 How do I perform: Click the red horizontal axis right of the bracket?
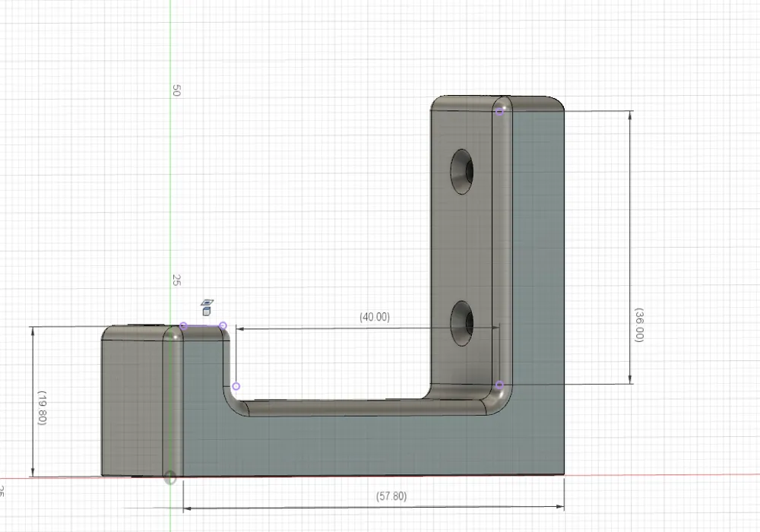[x=661, y=475]
